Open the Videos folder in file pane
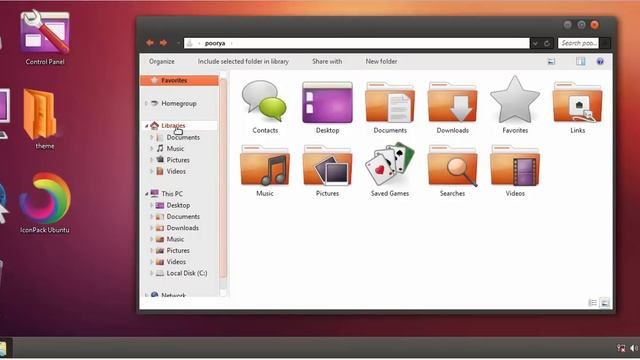 [x=515, y=165]
